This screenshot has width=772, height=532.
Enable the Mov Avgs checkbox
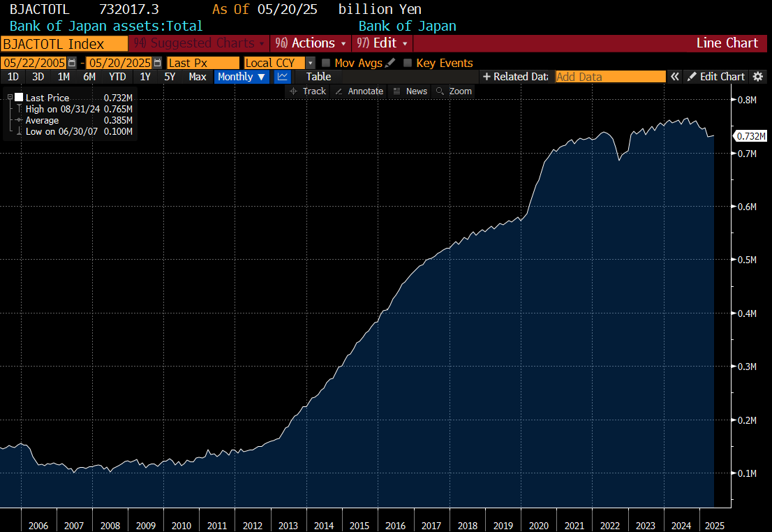(x=325, y=63)
